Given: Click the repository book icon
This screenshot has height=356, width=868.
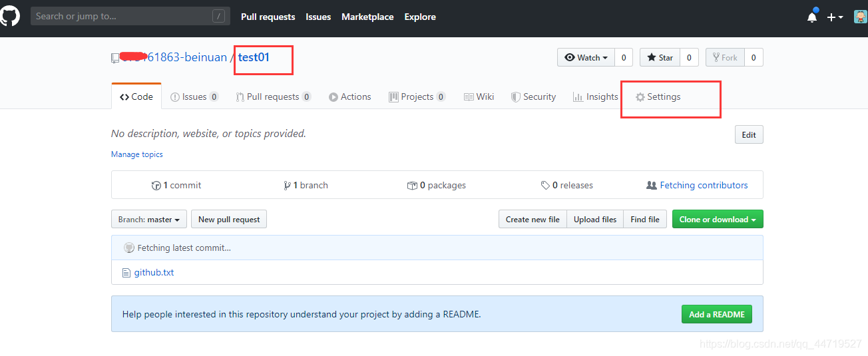Looking at the screenshot, I should pyautogui.click(x=115, y=59).
